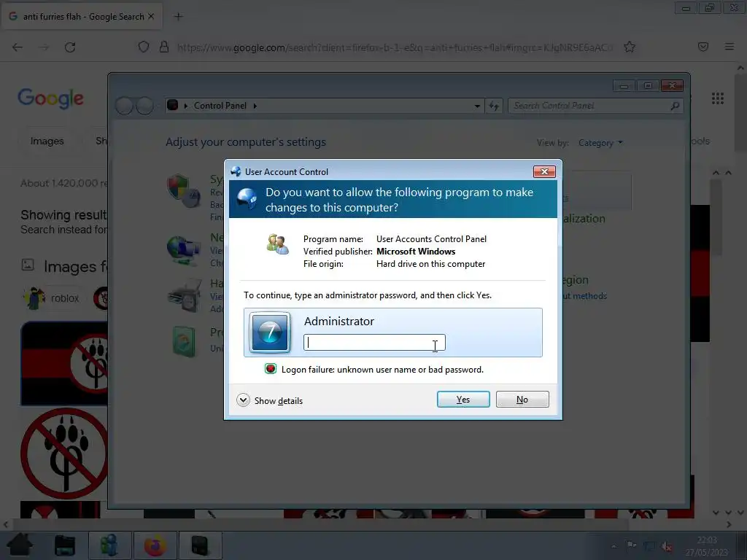Viewport: 747px width, 560px height.
Task: Switch to the Google Images tab
Action: tap(47, 141)
